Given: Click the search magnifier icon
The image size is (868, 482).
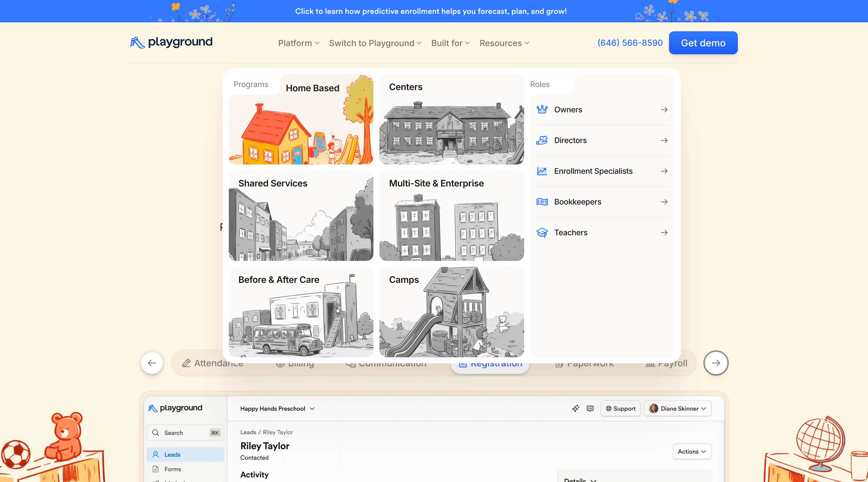Looking at the screenshot, I should (x=155, y=433).
